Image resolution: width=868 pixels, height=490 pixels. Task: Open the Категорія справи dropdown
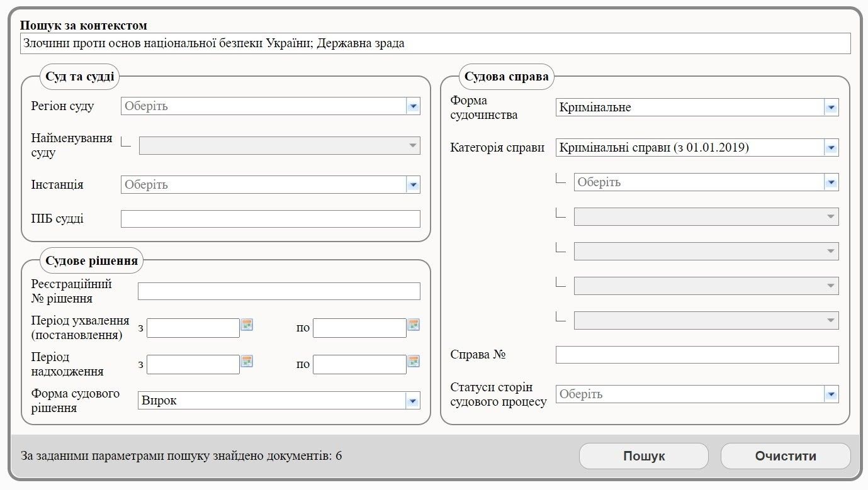(831, 148)
